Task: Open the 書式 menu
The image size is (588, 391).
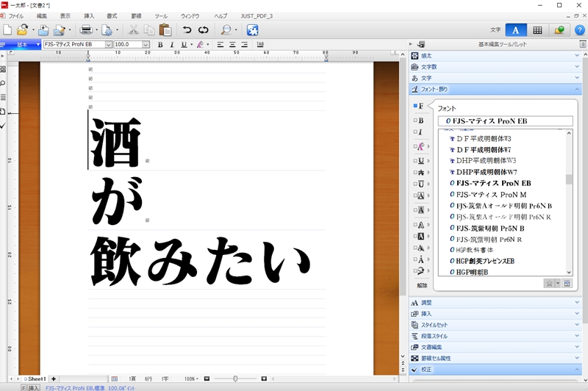Action: [112, 15]
